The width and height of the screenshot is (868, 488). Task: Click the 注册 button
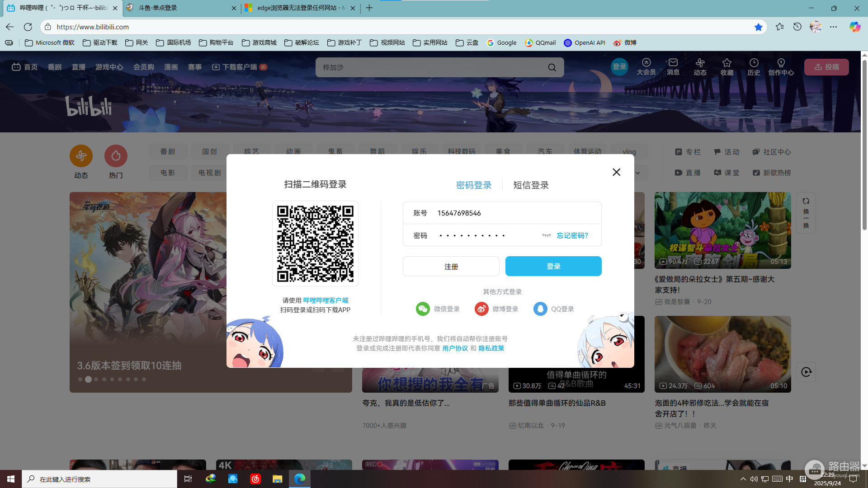tap(451, 266)
